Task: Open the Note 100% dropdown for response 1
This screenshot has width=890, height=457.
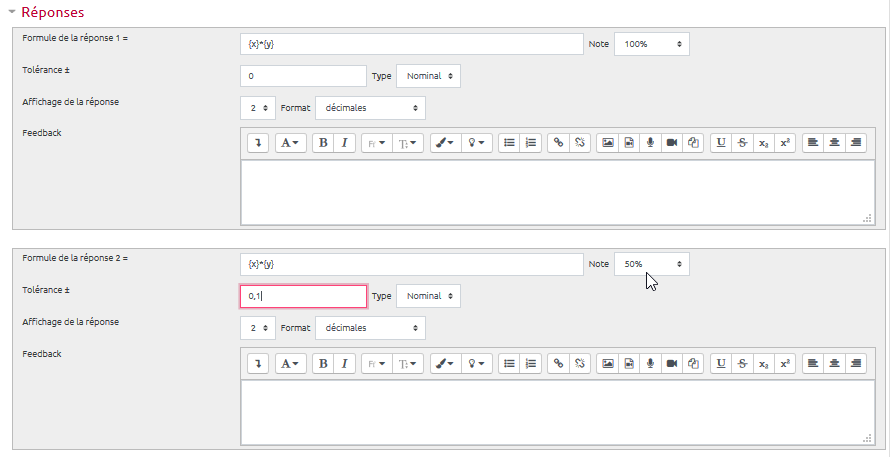Action: click(651, 44)
